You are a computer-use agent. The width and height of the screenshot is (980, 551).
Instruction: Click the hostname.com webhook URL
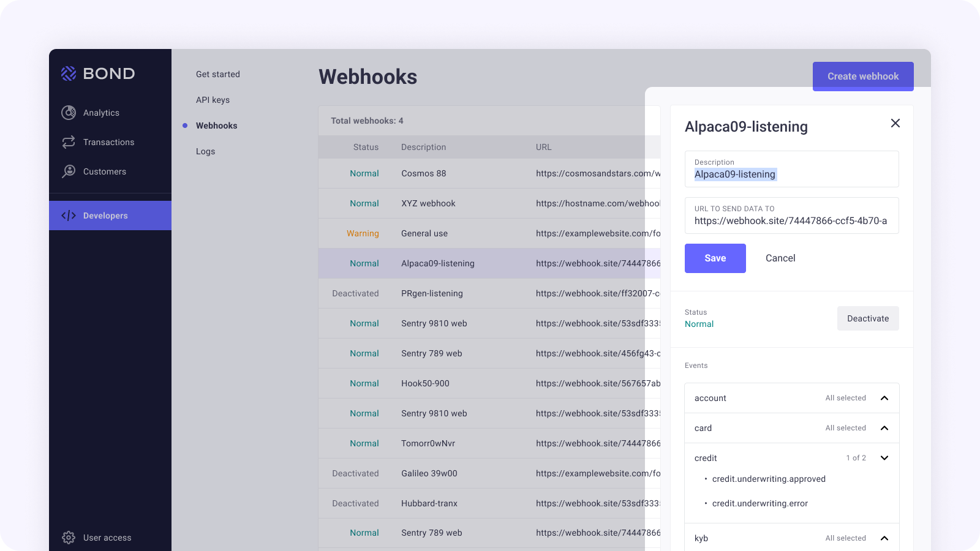[598, 203]
